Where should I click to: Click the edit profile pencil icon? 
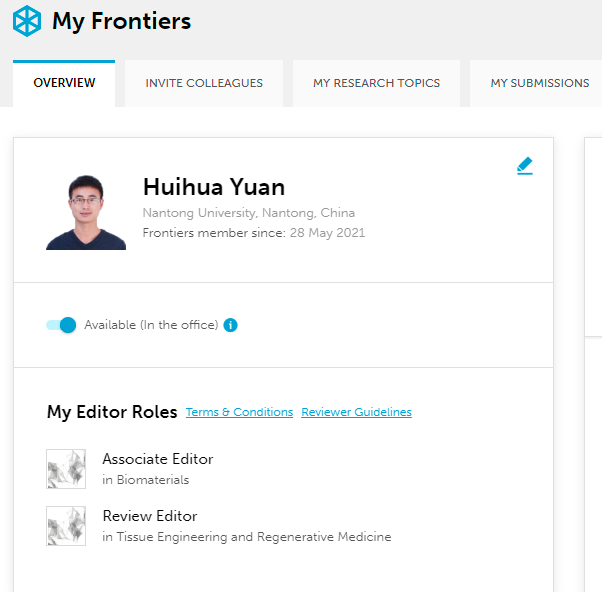pos(524,166)
